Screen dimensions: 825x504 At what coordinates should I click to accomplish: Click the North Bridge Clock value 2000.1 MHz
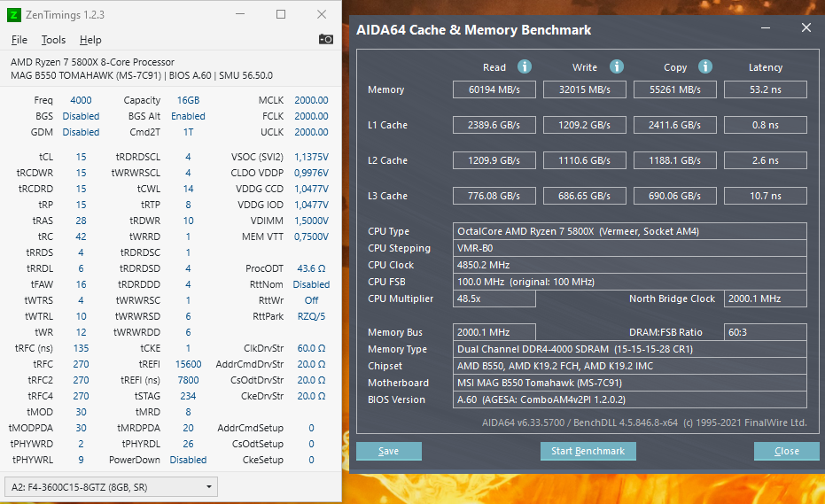point(766,299)
